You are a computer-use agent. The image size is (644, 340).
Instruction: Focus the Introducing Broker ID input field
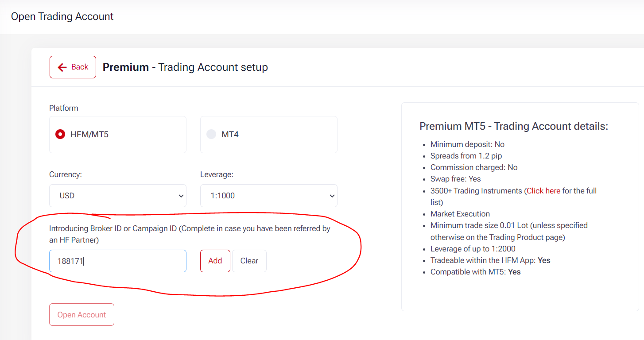[x=117, y=261]
